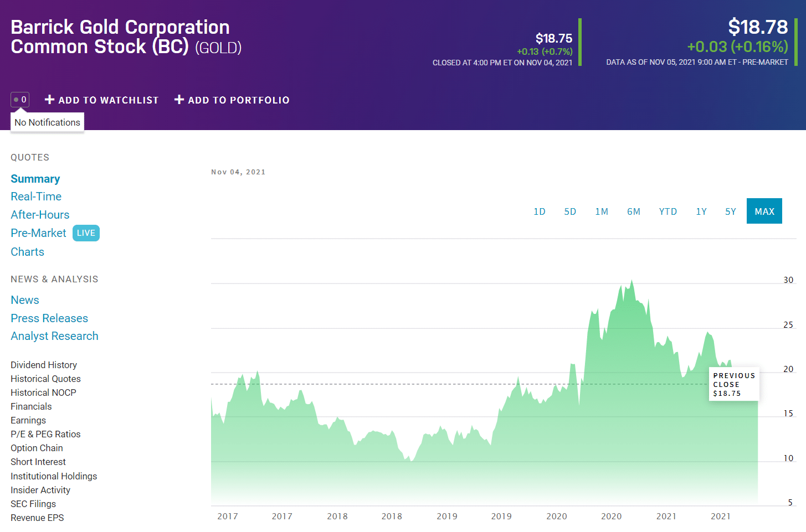Open Institutional Holdings page

[x=54, y=476]
